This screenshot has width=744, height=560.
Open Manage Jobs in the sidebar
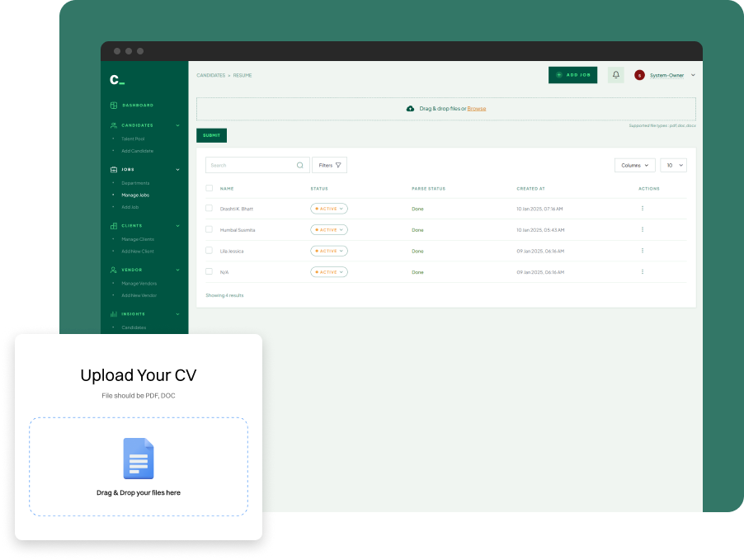point(135,195)
